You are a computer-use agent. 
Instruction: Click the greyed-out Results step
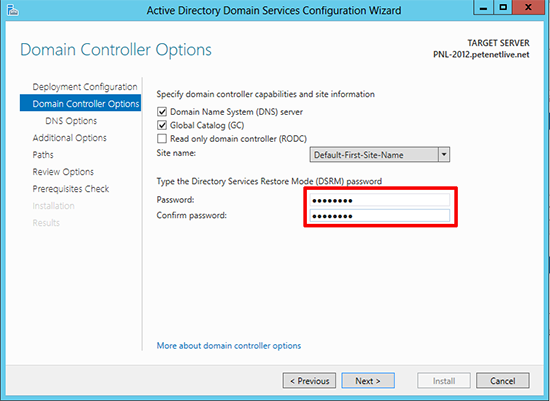46,223
